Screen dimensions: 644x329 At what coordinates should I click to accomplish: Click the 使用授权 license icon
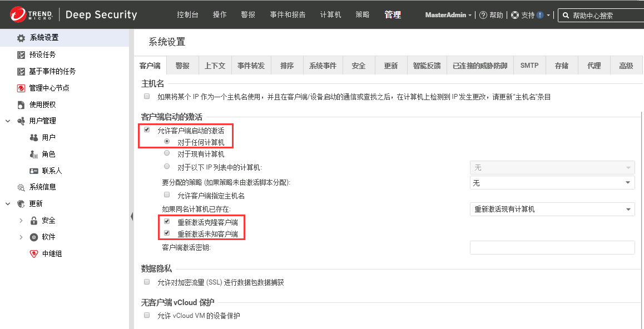coord(21,104)
